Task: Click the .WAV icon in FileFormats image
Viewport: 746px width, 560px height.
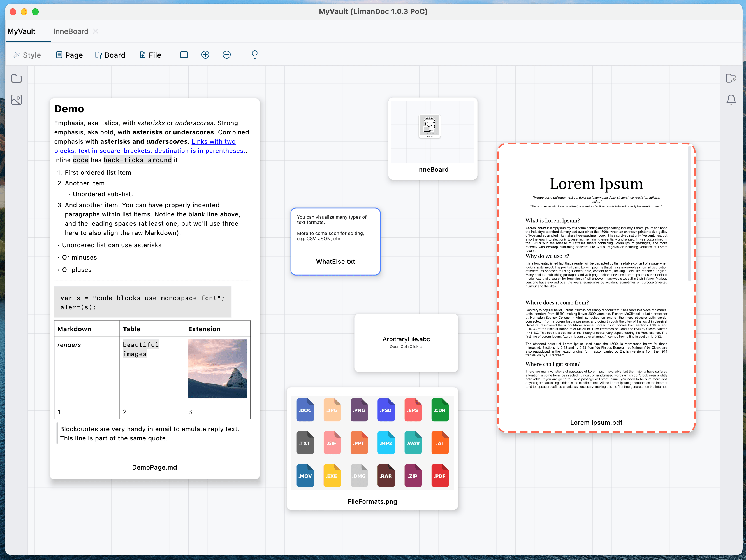Action: (413, 443)
